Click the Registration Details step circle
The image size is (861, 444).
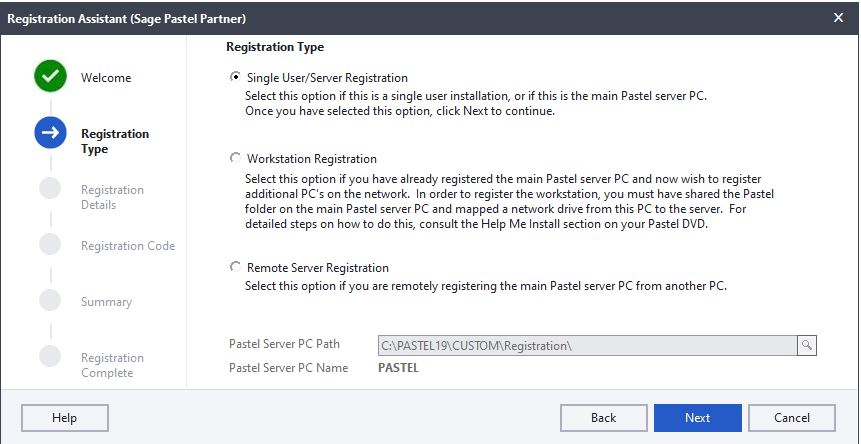(x=50, y=188)
